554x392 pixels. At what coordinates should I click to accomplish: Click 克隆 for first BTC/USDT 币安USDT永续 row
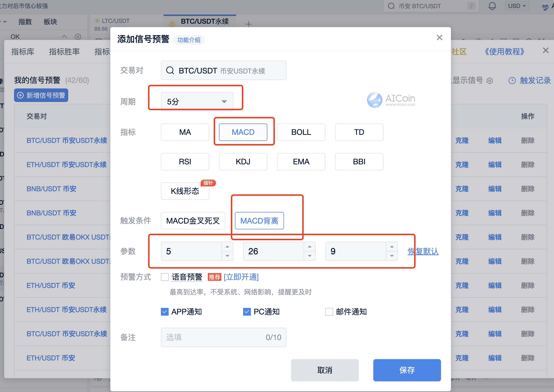462,140
